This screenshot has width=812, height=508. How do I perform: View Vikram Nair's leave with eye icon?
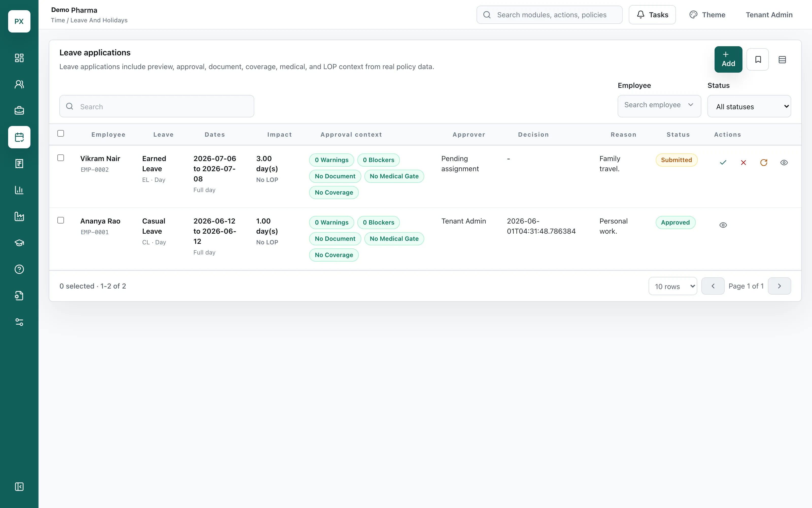784,163
